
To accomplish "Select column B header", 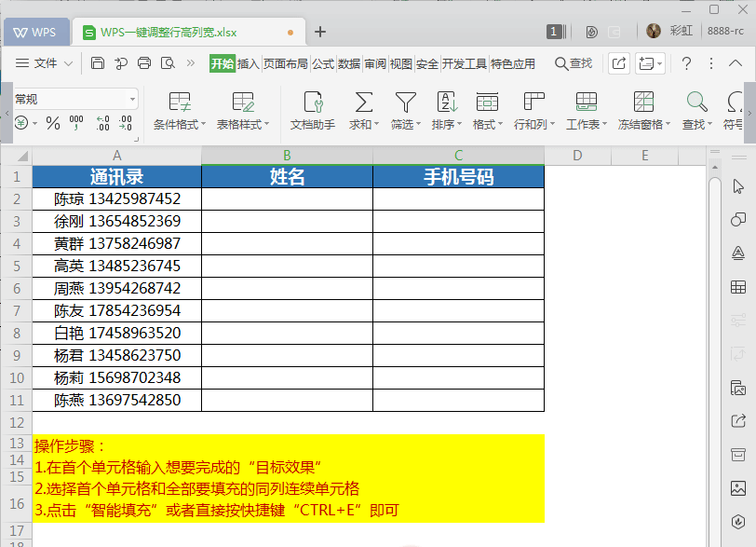I will tap(287, 156).
